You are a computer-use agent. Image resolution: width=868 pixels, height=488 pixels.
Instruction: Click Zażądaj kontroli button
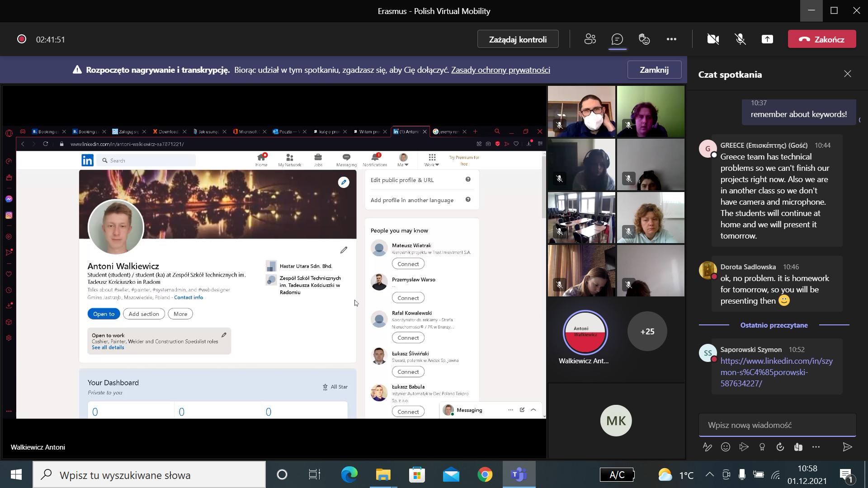(518, 39)
